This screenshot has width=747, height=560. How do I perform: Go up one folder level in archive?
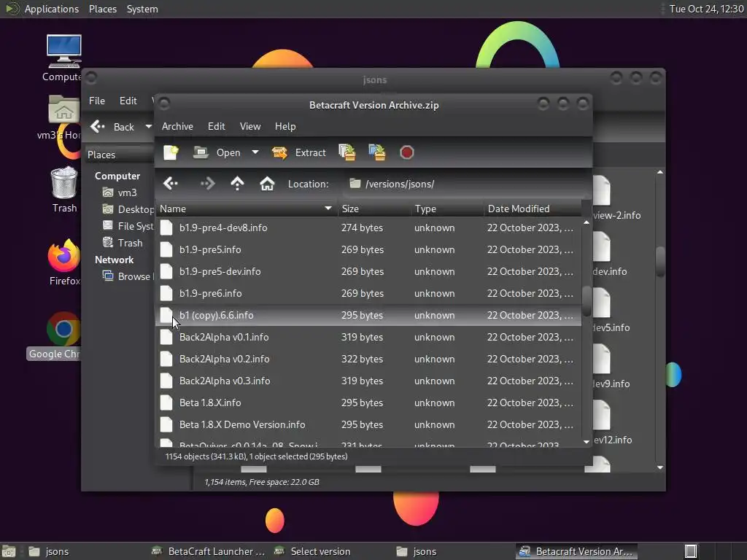point(237,183)
